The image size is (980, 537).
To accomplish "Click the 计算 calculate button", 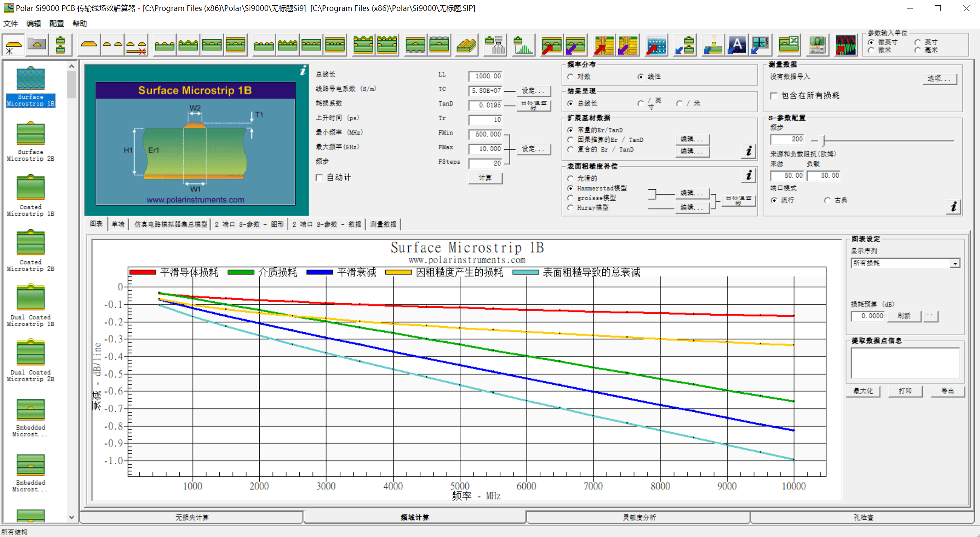I will (485, 178).
